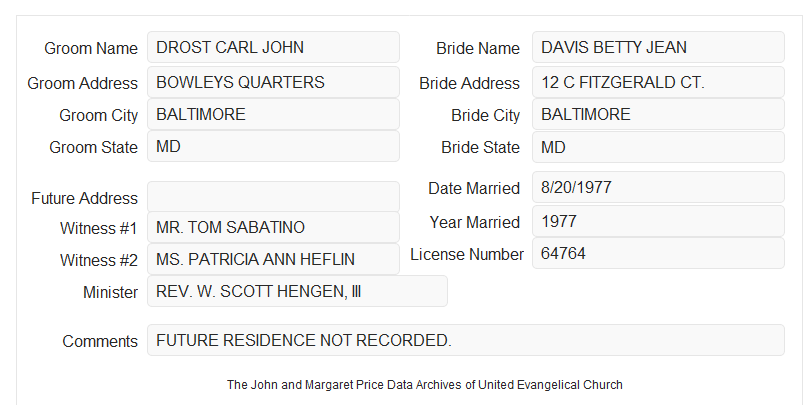Image resolution: width=805 pixels, height=405 pixels.
Task: Click the empty Future Address field
Action: point(273,197)
